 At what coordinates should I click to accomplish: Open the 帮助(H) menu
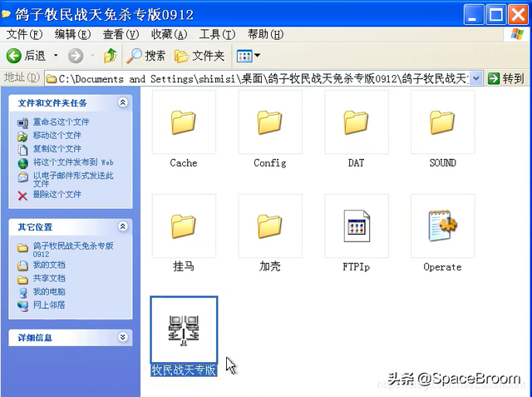(x=266, y=34)
